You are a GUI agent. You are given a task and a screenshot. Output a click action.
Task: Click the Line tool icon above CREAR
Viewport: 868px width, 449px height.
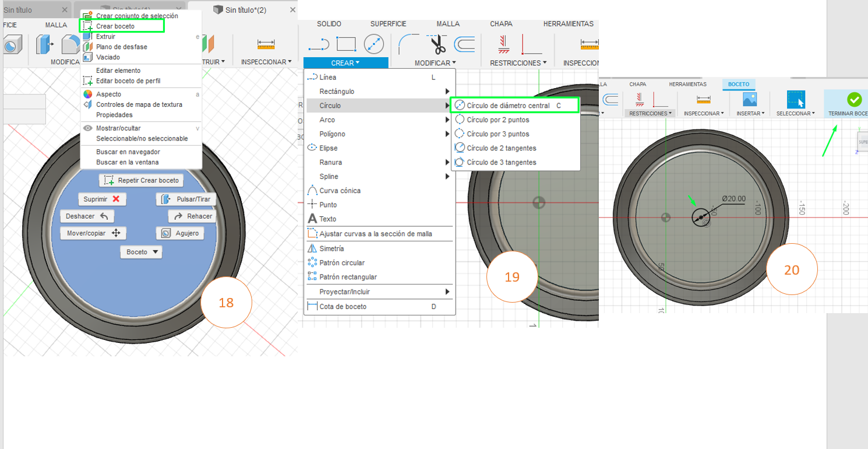(319, 44)
